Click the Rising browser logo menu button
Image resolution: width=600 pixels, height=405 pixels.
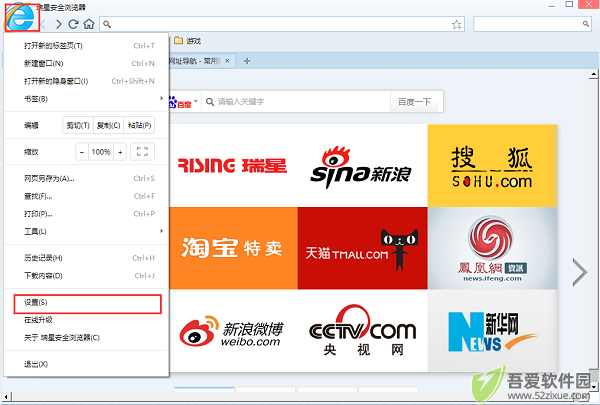click(x=22, y=17)
